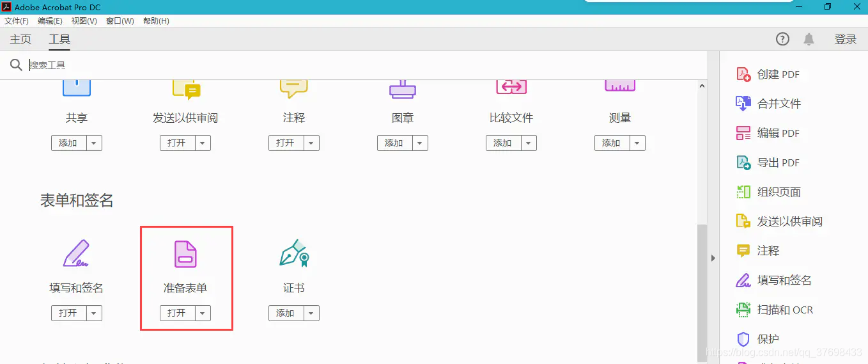Click the Prepare Form (准备表单) icon
This screenshot has height=364, width=868.
(185, 253)
